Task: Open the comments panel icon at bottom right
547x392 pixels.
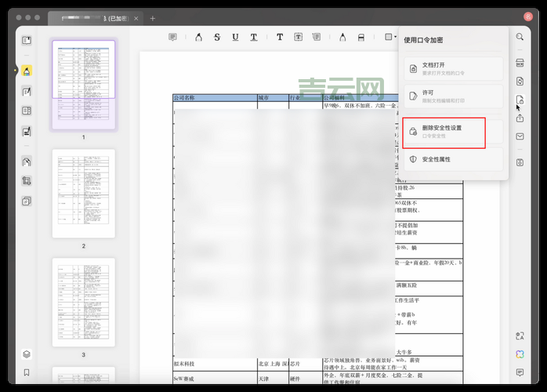Action: pyautogui.click(x=520, y=372)
